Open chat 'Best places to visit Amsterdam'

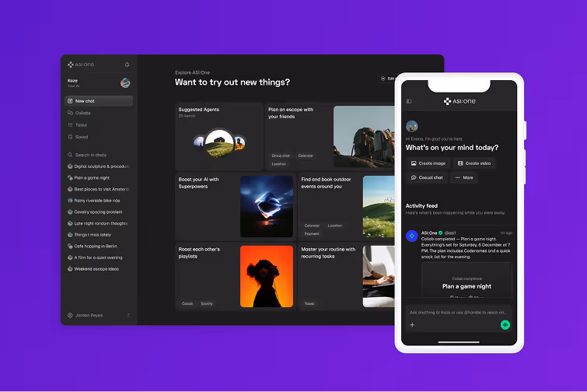pyautogui.click(x=99, y=189)
